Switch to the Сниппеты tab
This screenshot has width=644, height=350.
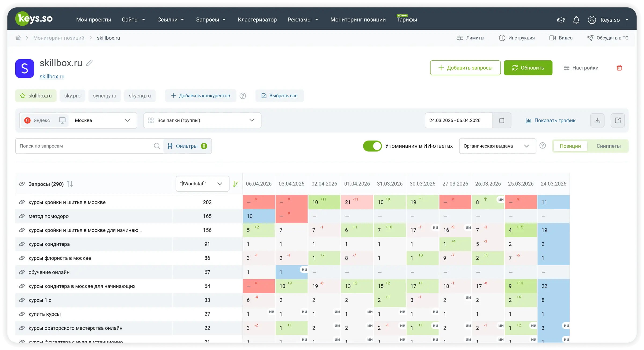609,146
